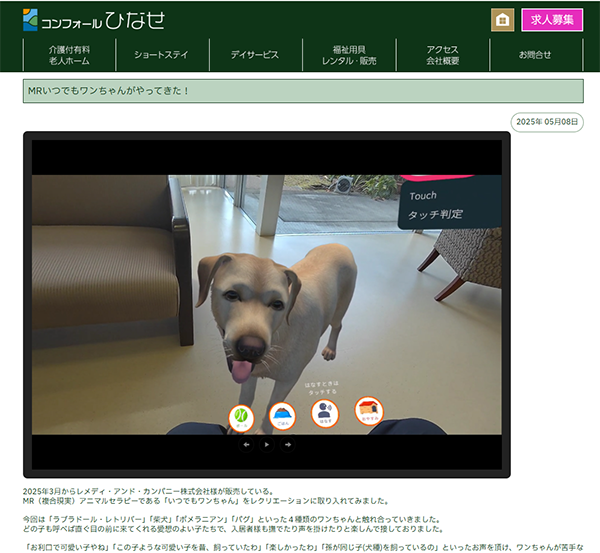The height and width of the screenshot is (553, 600).
Task: Click the Touch タッチ判定 overlay panel
Action: coord(448,204)
